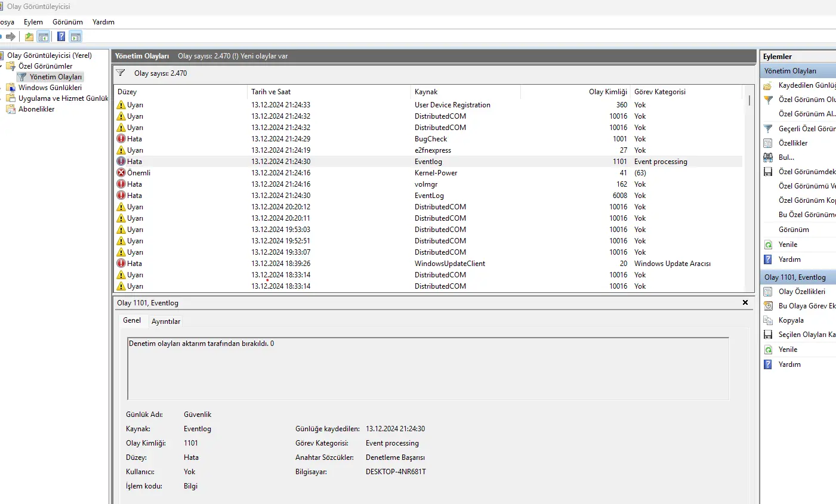Click the blue help toolbar icon
836x504 pixels.
[61, 37]
